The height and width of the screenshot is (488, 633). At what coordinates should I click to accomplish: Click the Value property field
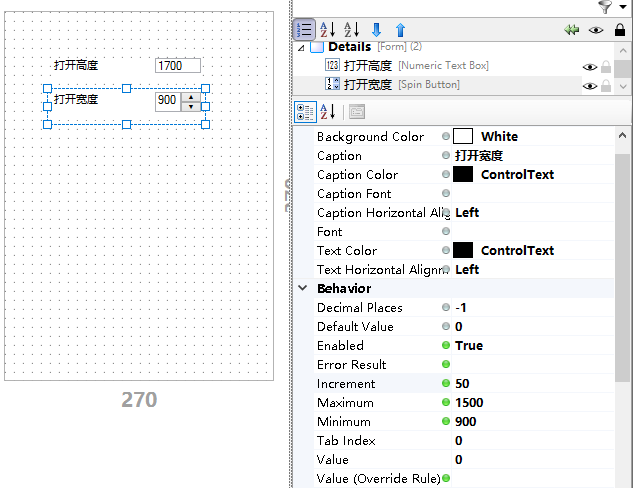point(532,459)
